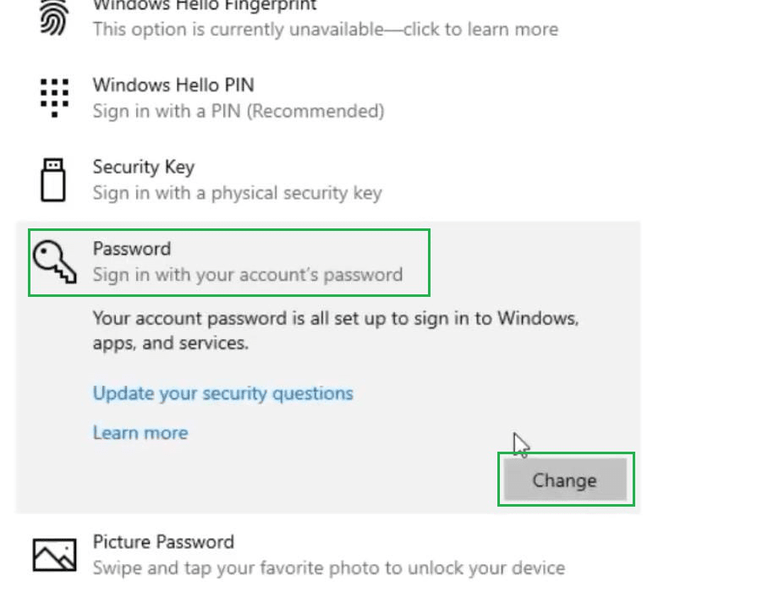Open Update your security questions link

(x=222, y=393)
